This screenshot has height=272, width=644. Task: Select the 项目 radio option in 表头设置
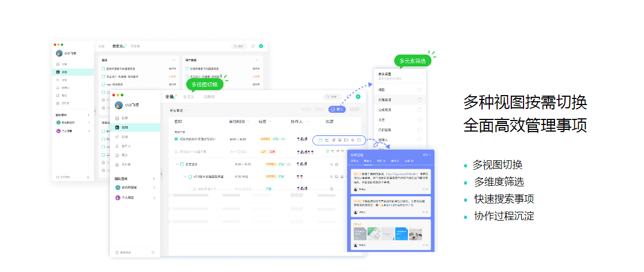pos(420,90)
